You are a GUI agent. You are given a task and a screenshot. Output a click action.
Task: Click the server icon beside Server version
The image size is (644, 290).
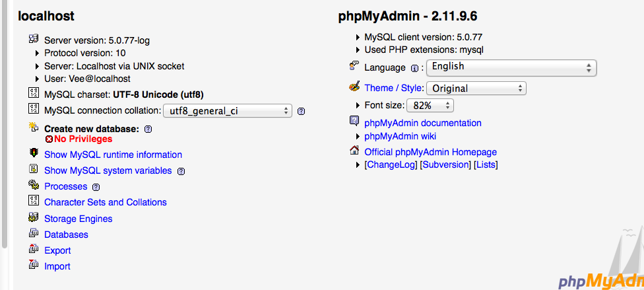point(33,40)
